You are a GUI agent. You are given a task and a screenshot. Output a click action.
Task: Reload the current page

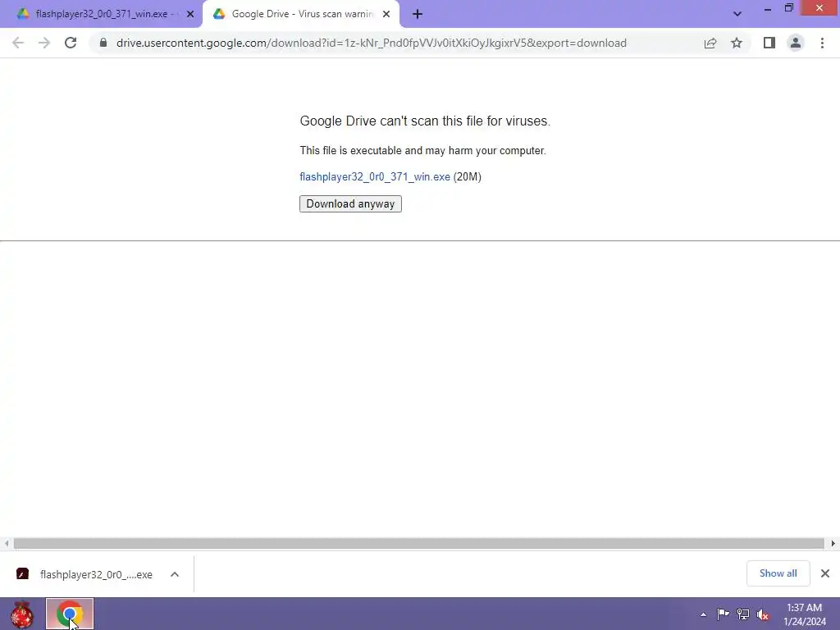click(x=71, y=43)
